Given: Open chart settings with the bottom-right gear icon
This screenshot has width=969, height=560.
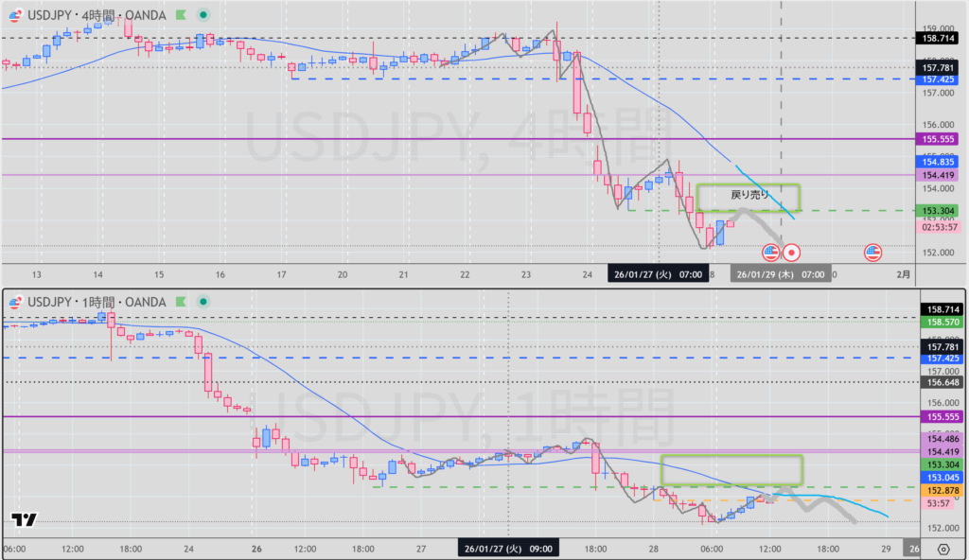Looking at the screenshot, I should click(x=943, y=549).
